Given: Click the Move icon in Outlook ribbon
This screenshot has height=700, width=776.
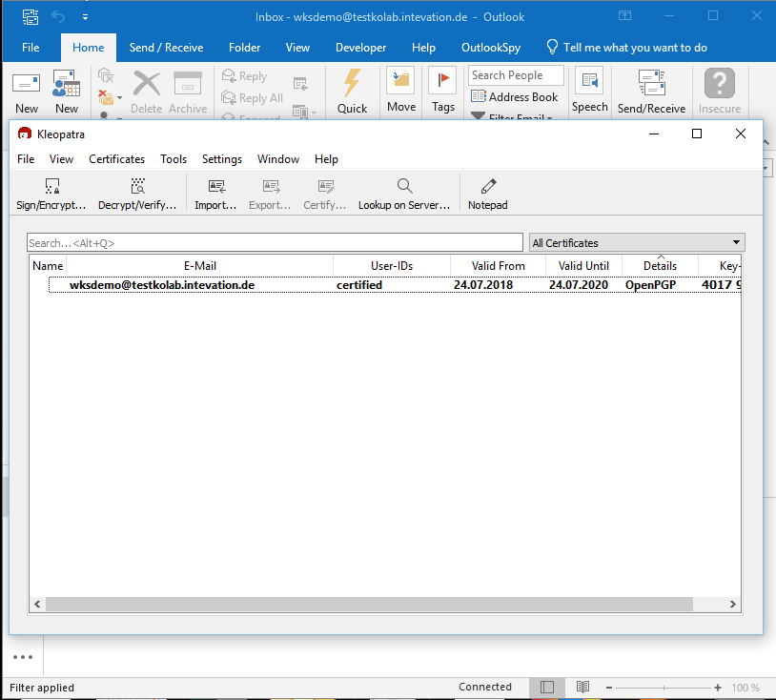Looking at the screenshot, I should (400, 81).
